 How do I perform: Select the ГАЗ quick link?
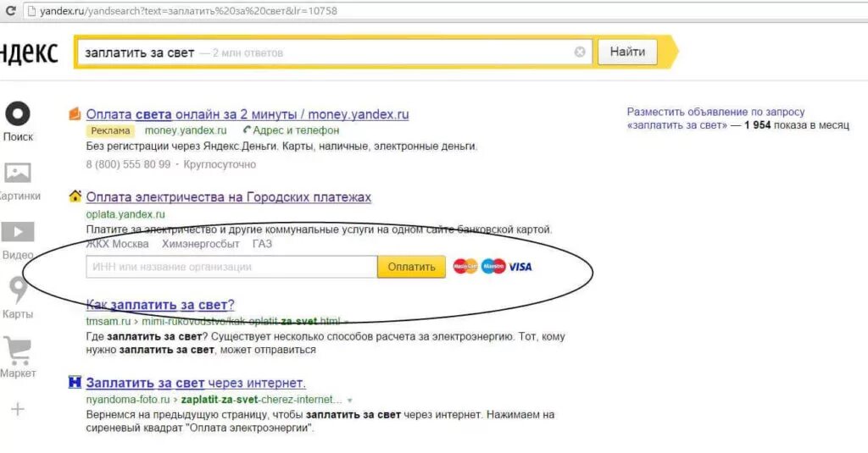click(263, 244)
